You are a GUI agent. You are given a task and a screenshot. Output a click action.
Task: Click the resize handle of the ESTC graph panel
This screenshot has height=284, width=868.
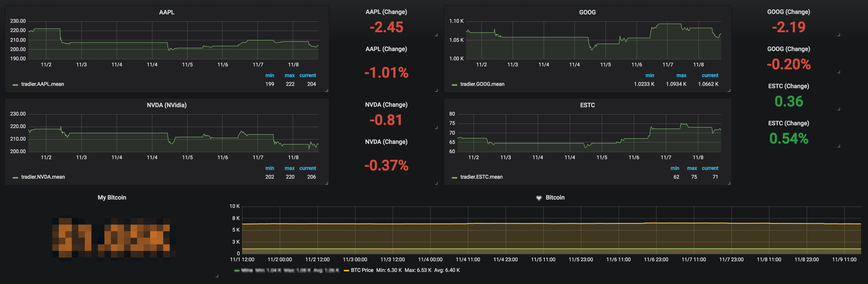(729, 183)
